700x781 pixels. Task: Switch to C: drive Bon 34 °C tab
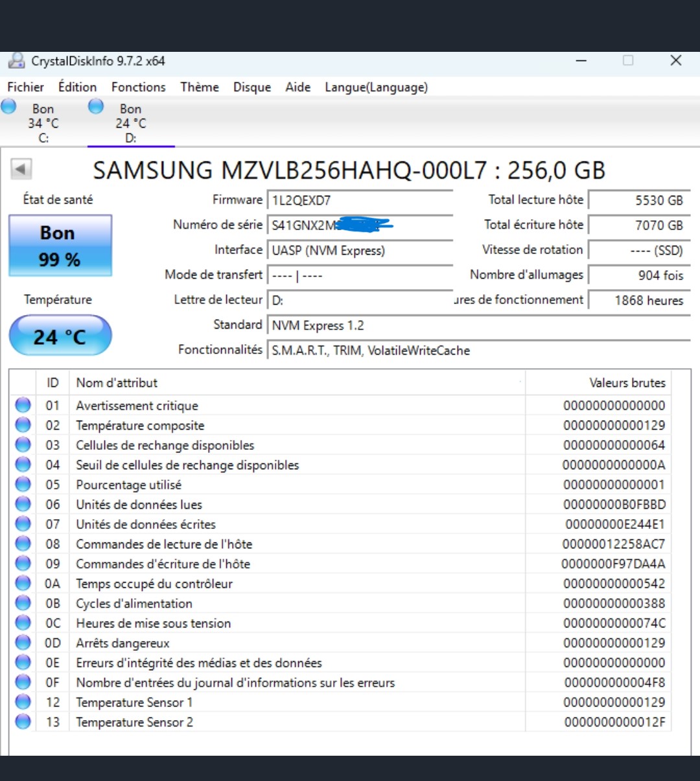point(43,122)
